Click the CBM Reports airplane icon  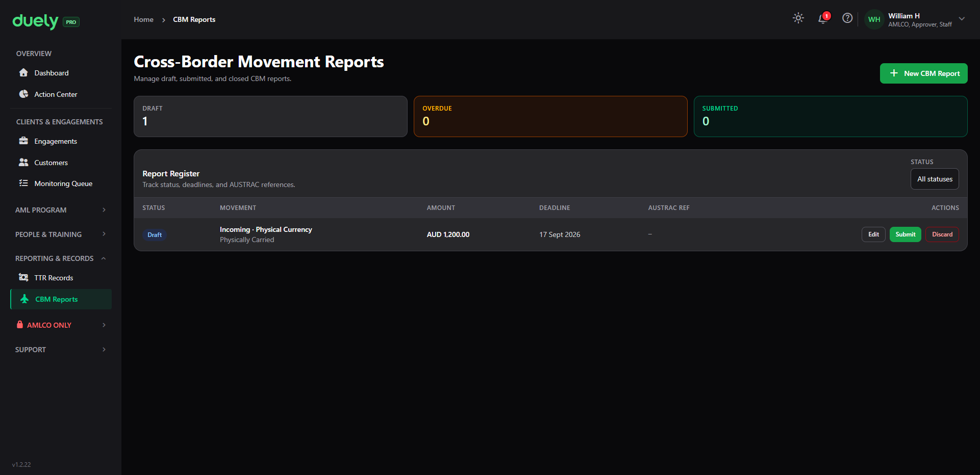click(x=24, y=299)
